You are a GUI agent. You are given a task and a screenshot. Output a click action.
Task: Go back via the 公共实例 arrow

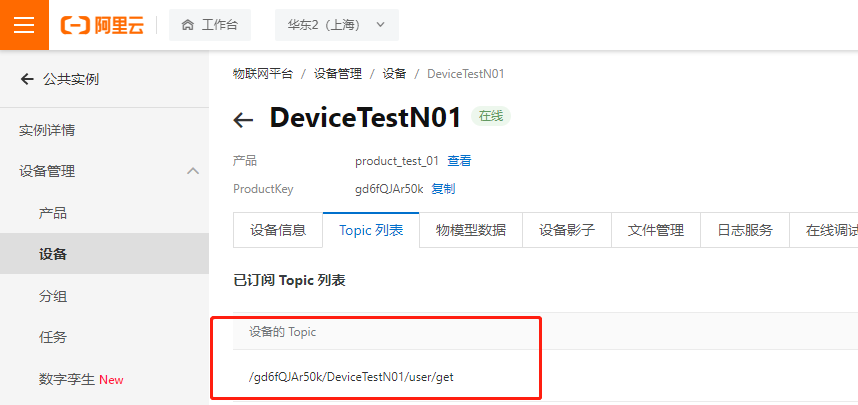click(x=27, y=79)
